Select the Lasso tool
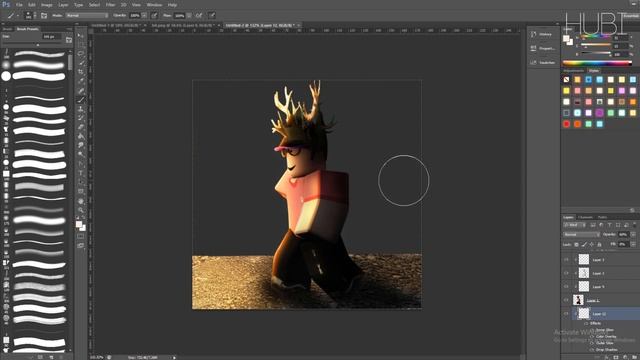 coord(81,53)
